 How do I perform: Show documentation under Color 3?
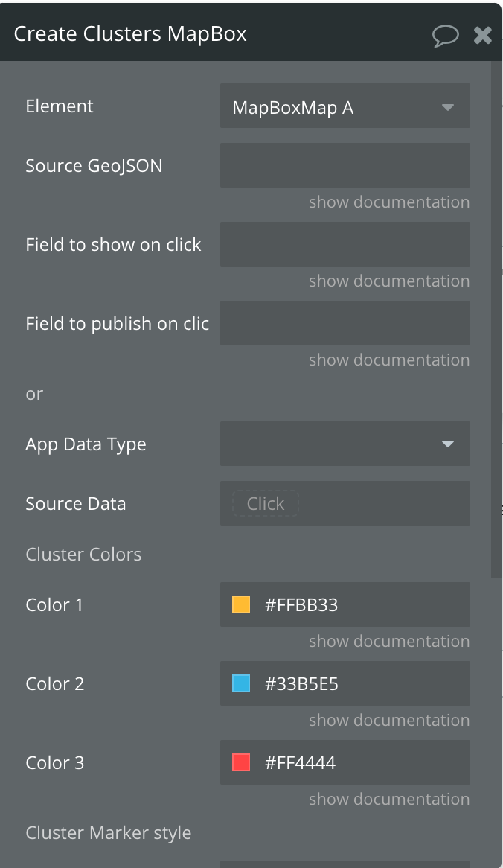tap(389, 799)
